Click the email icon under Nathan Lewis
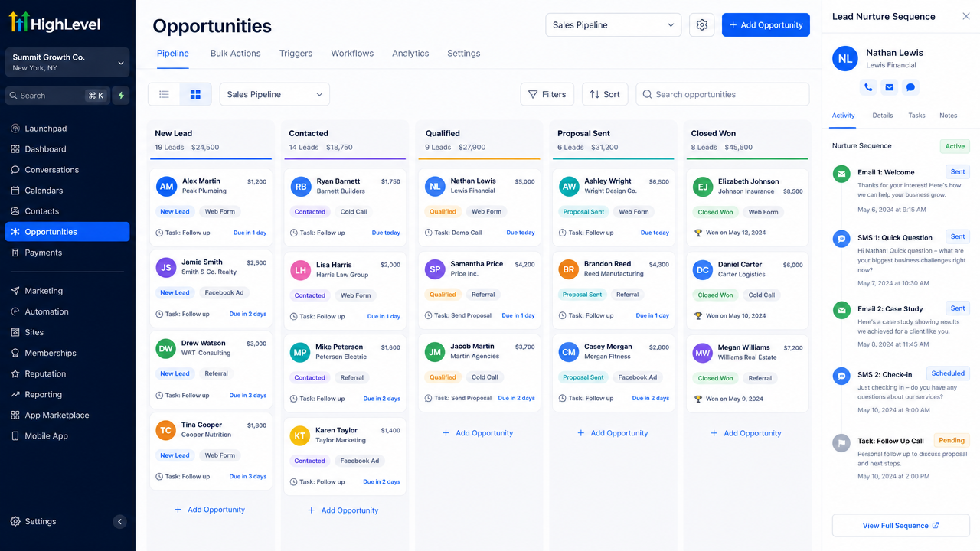 point(889,87)
